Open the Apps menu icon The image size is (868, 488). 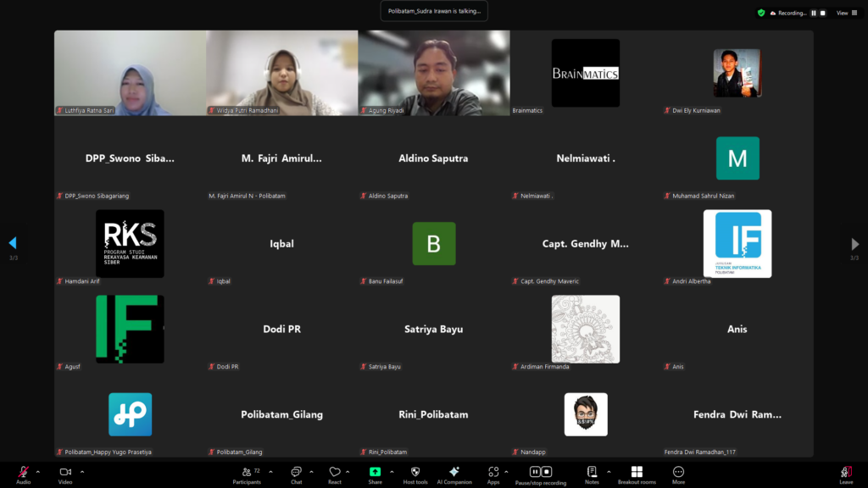coord(493,473)
